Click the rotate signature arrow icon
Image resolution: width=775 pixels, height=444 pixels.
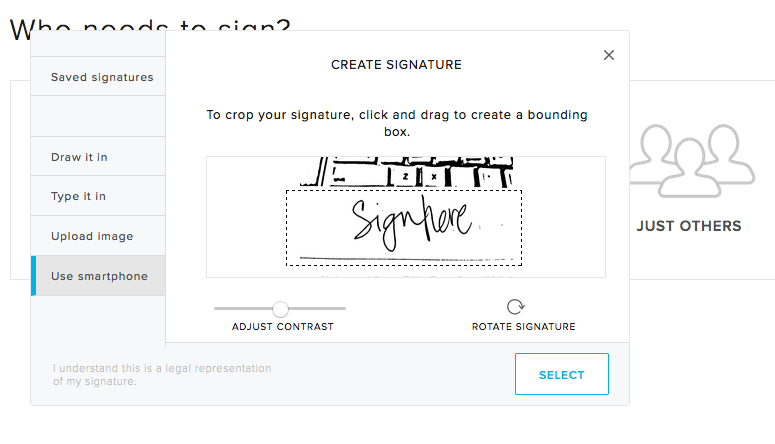515,307
